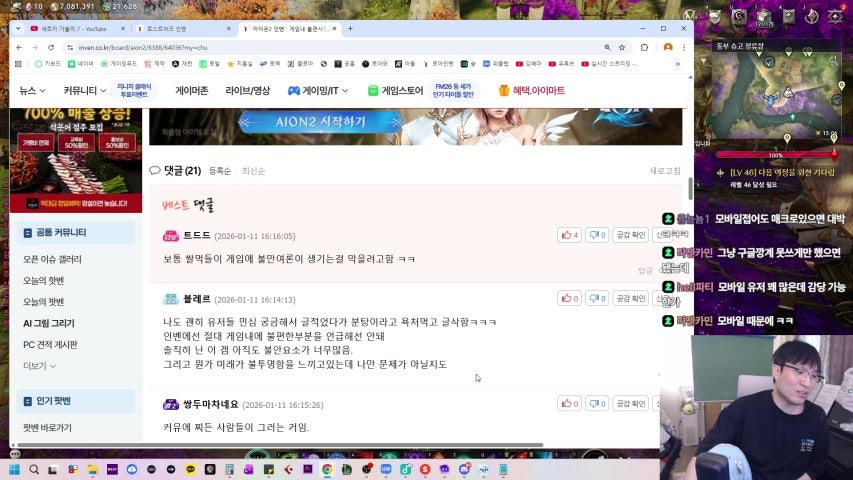Screen dimensions: 853x480
Task: Open the Windows Start button
Action: click(15, 469)
